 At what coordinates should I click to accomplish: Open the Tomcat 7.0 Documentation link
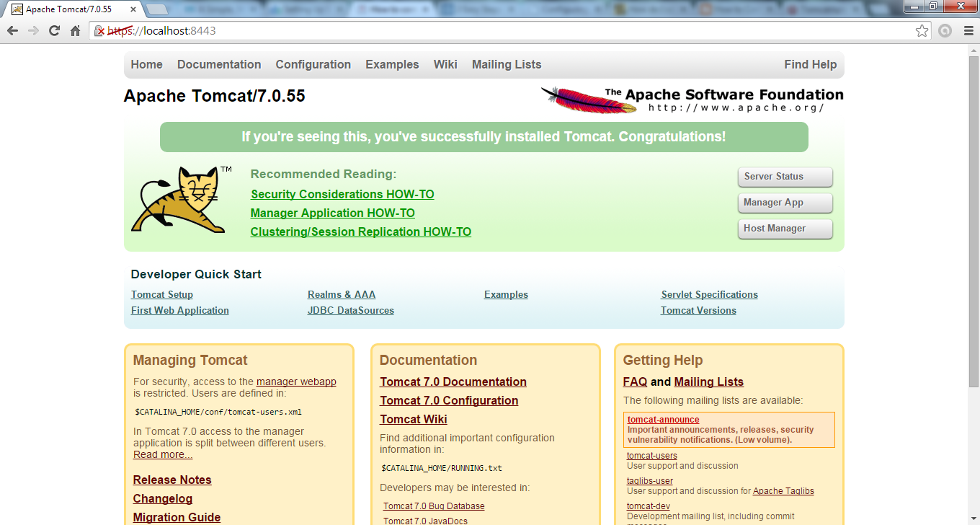[453, 381]
